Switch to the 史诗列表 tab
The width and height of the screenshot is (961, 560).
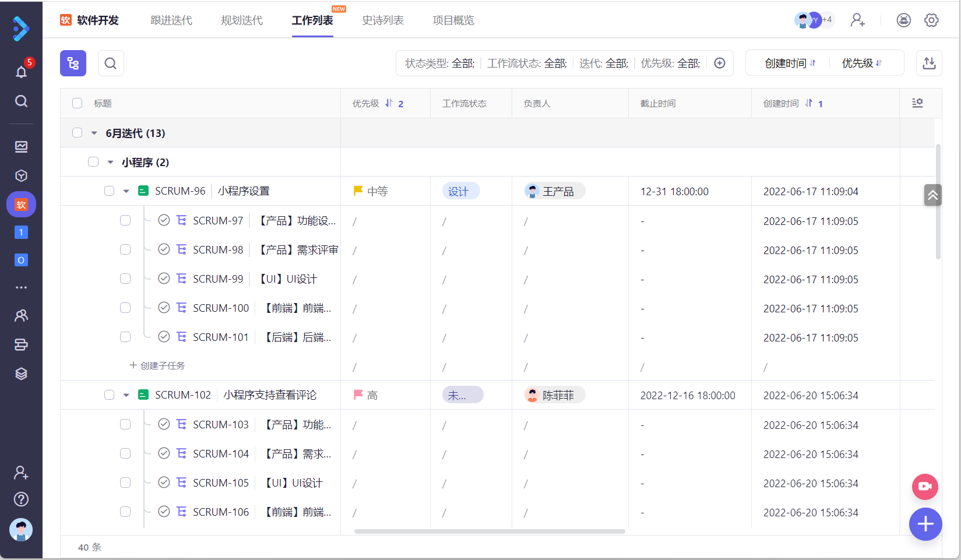coord(382,20)
